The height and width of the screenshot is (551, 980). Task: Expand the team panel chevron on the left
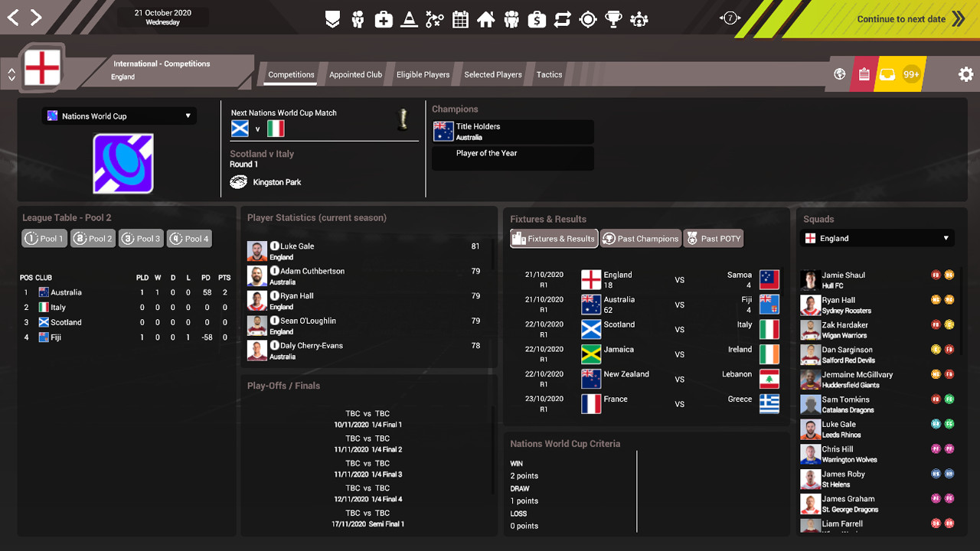11,74
